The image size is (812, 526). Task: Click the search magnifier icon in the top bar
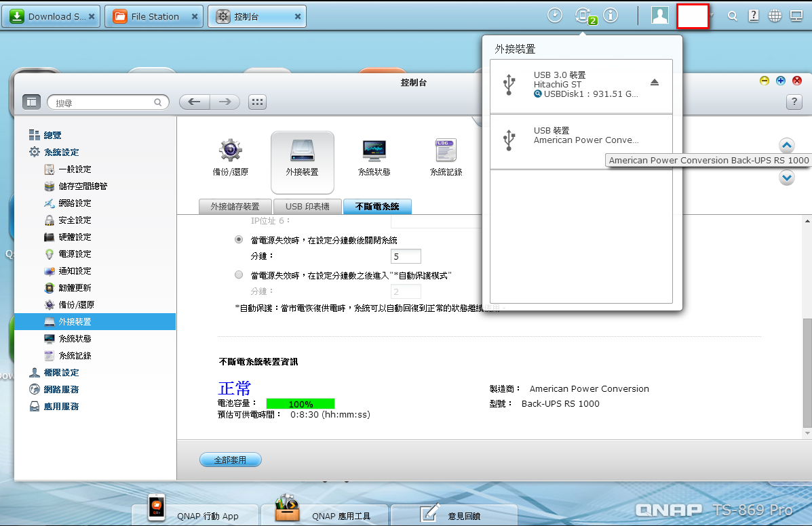732,16
